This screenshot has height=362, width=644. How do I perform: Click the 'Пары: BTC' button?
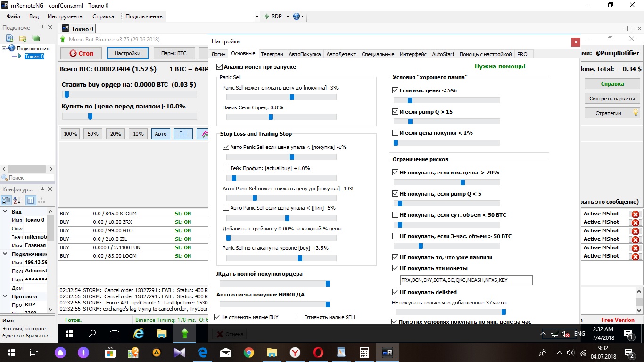tap(174, 53)
